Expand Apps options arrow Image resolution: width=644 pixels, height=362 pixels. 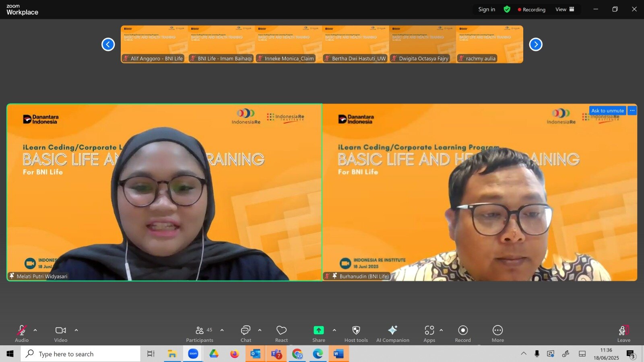click(441, 330)
